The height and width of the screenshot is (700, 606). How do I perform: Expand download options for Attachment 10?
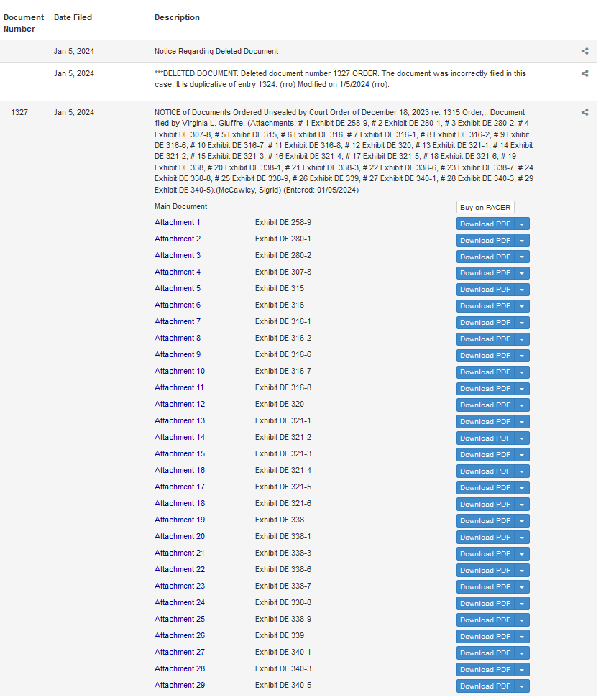(522, 372)
